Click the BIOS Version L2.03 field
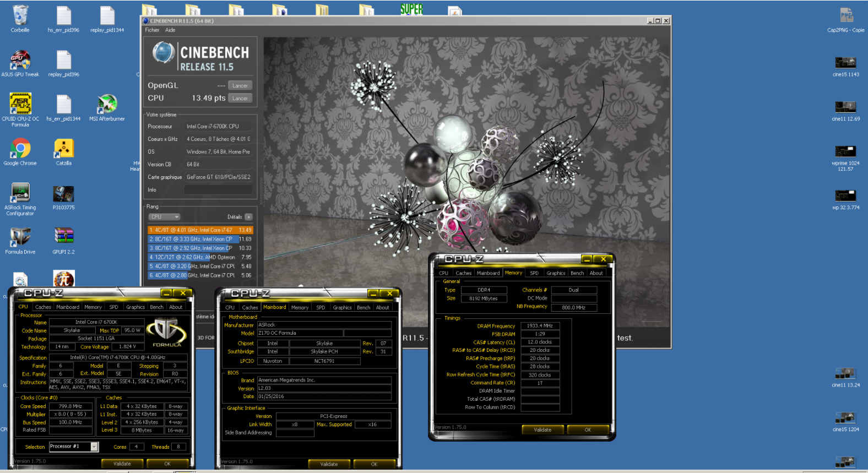This screenshot has height=473, width=868. 324,388
